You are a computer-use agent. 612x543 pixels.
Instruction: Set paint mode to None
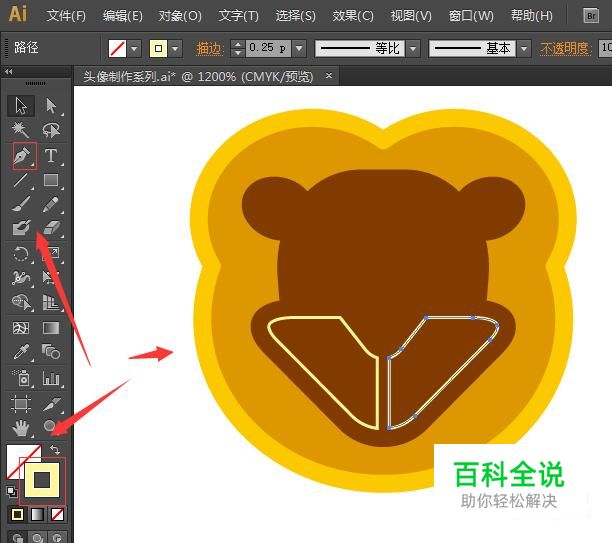point(57,515)
